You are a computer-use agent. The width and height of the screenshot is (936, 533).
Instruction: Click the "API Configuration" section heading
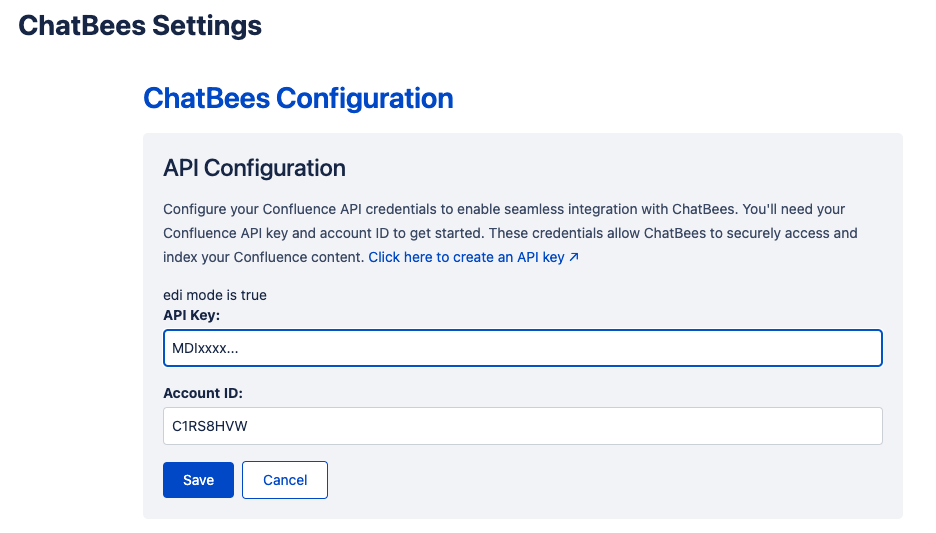pyautogui.click(x=254, y=168)
